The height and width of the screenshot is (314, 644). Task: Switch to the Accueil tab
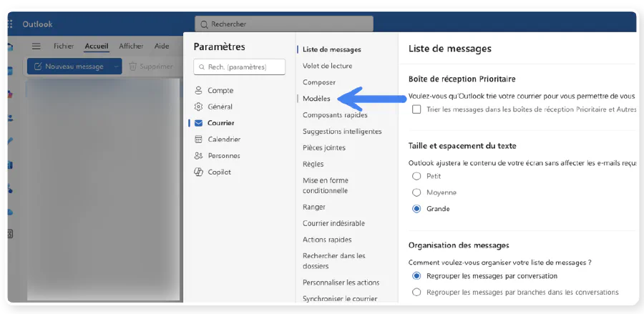pos(97,46)
